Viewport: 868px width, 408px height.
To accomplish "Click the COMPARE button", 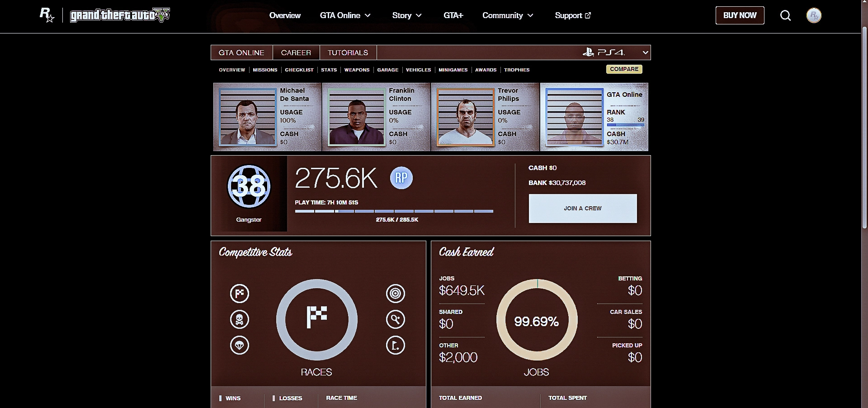I will (x=624, y=69).
